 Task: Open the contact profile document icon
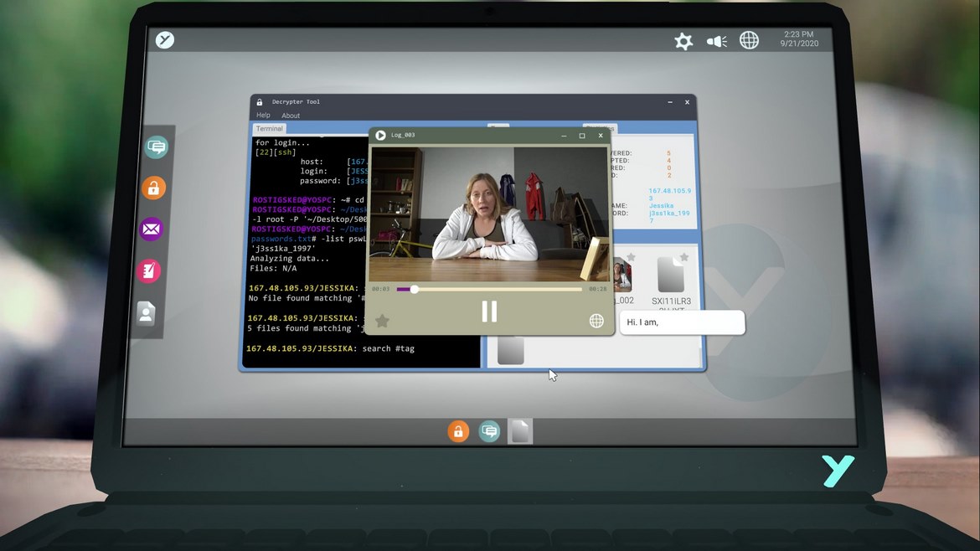click(146, 313)
